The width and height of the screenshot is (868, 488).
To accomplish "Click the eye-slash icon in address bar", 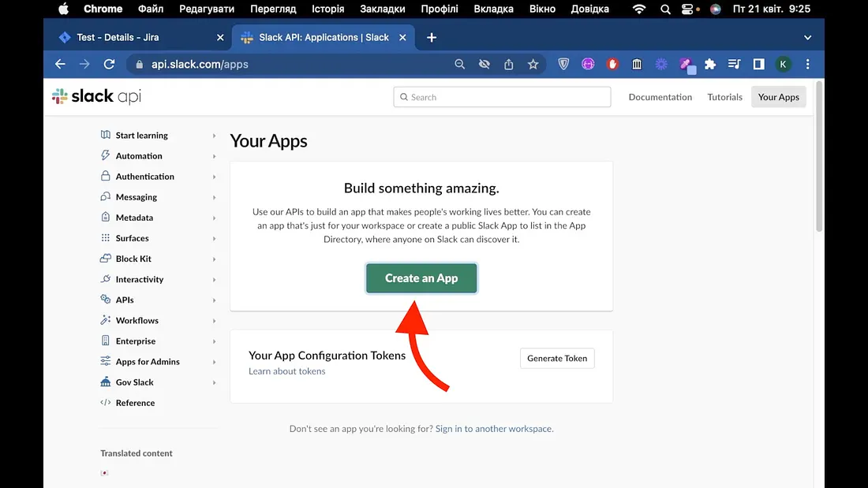I will click(x=485, y=64).
